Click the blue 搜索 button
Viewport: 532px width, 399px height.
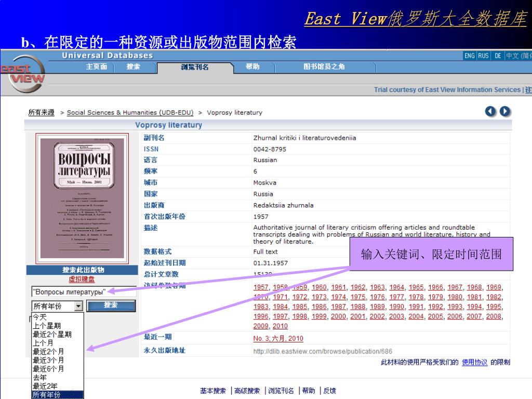click(111, 305)
